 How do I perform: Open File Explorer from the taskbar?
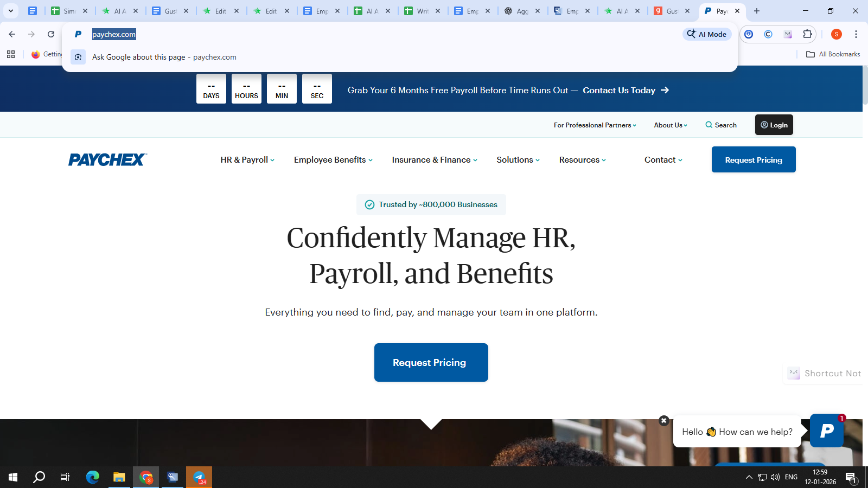click(x=119, y=477)
